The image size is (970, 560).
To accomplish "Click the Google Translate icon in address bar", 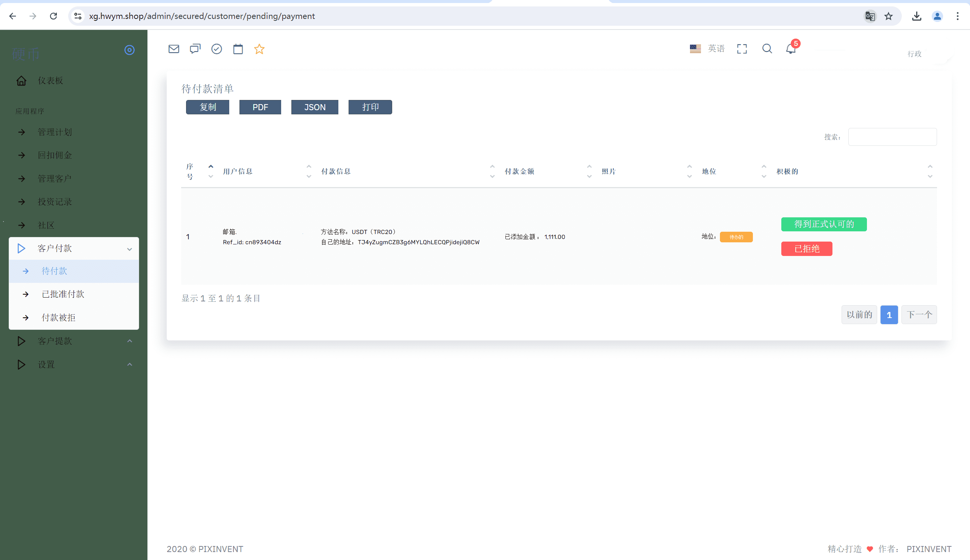I will (870, 16).
